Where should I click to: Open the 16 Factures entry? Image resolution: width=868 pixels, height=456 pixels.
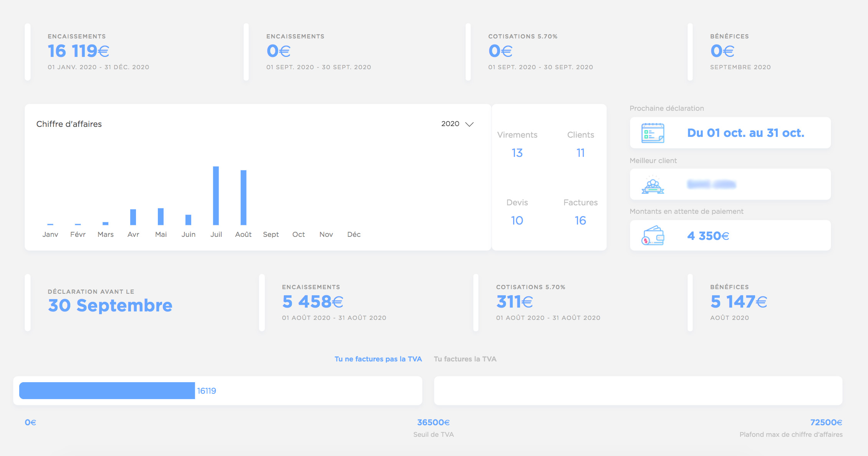(x=580, y=220)
